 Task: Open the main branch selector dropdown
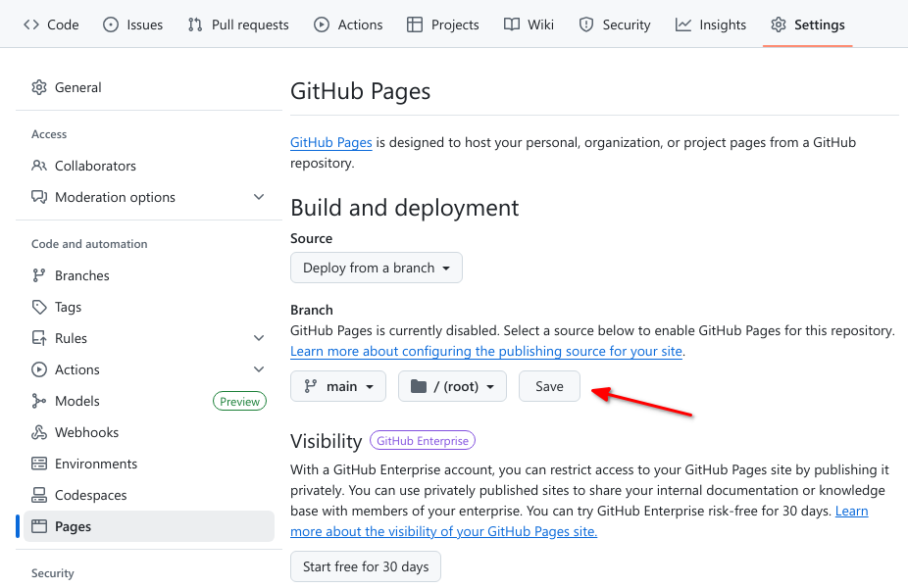point(338,386)
